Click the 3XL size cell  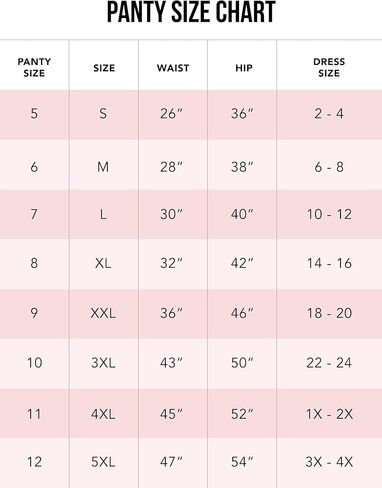pyautogui.click(x=103, y=362)
